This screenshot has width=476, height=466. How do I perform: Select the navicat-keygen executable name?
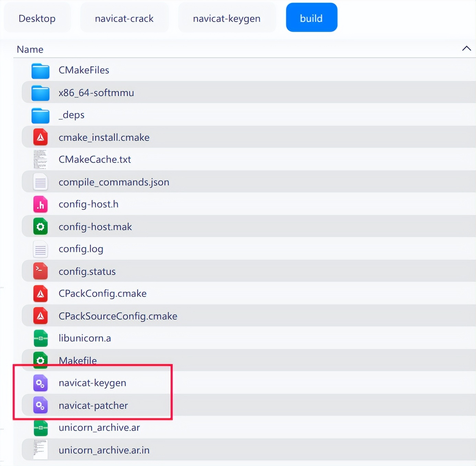click(92, 383)
